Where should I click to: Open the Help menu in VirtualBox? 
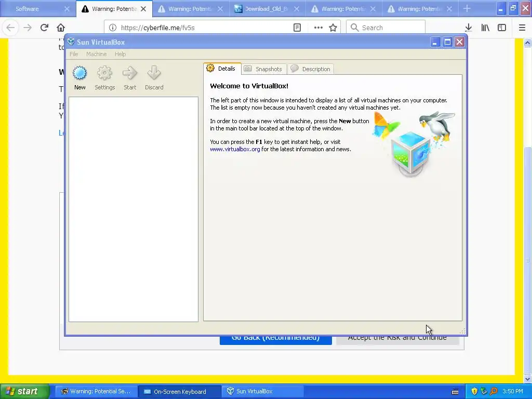[x=120, y=54]
